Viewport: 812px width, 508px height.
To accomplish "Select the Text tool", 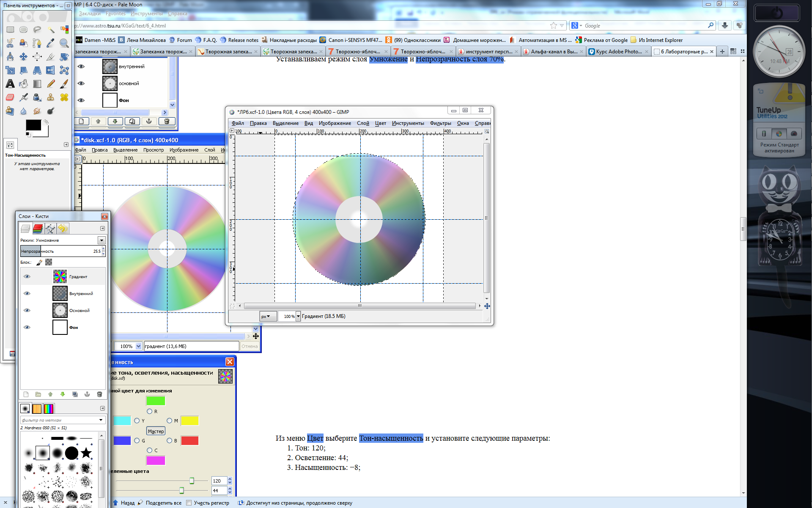I will coord(10,84).
